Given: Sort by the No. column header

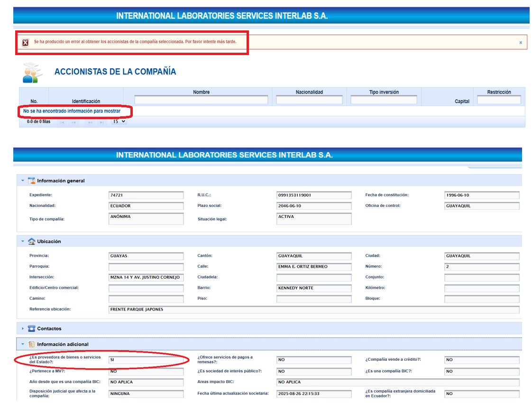Looking at the screenshot, I should 34,101.
